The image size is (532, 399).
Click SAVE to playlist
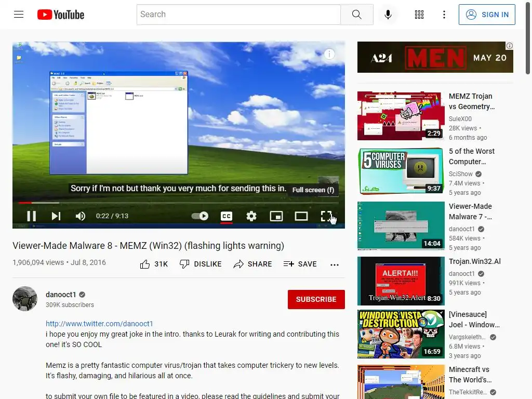click(300, 264)
